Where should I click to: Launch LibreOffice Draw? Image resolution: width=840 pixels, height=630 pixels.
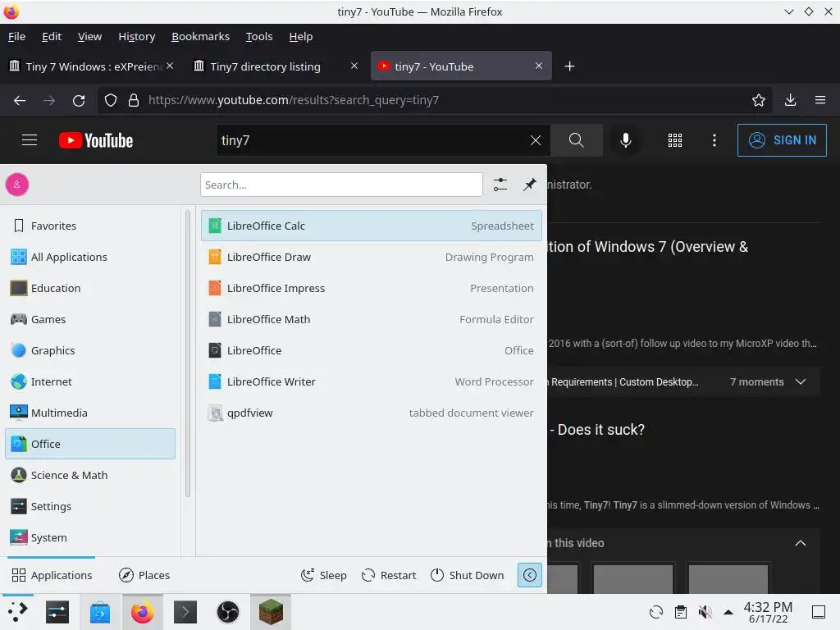[372, 257]
